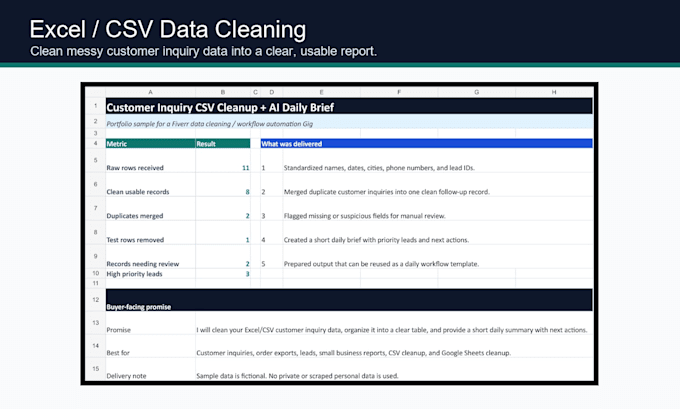Click 'Sample data is fictional' cell
This screenshot has width=680, height=409.
coord(394,369)
